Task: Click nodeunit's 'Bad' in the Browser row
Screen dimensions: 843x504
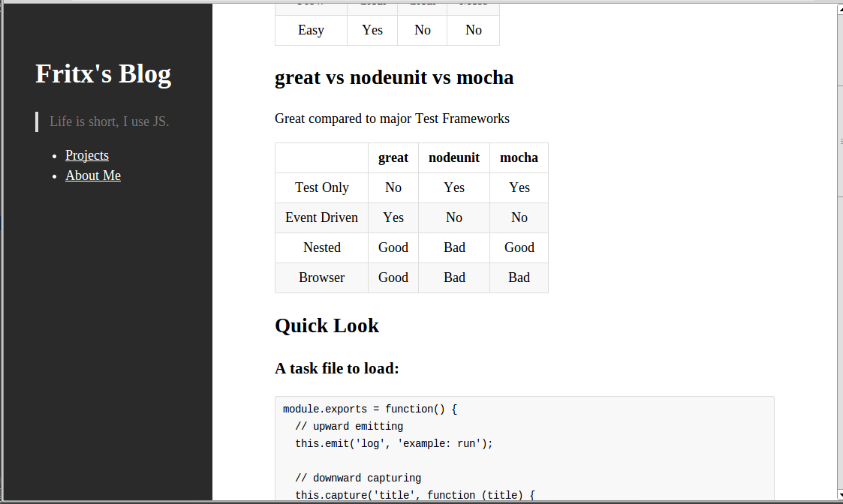Action: (x=453, y=277)
